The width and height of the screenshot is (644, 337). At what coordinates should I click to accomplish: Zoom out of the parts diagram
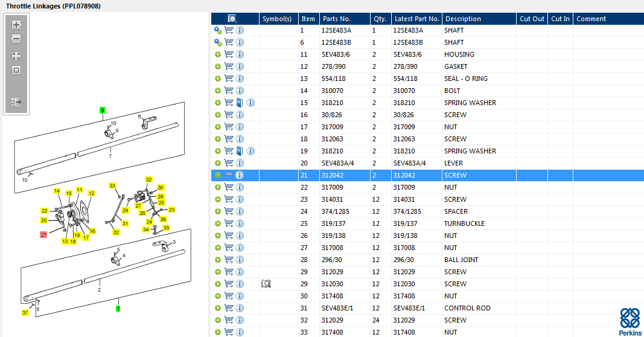16,39
